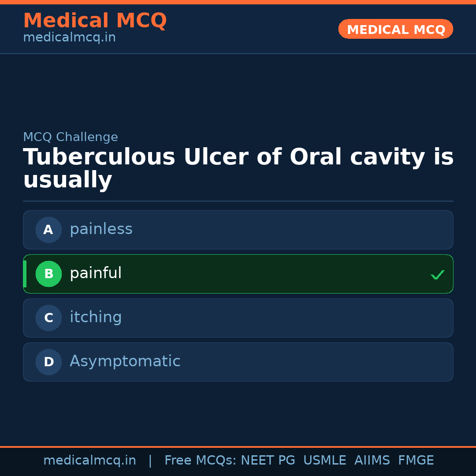This screenshot has height=476, width=476.
Task: Click the green checkmark on option B
Action: 438,275
